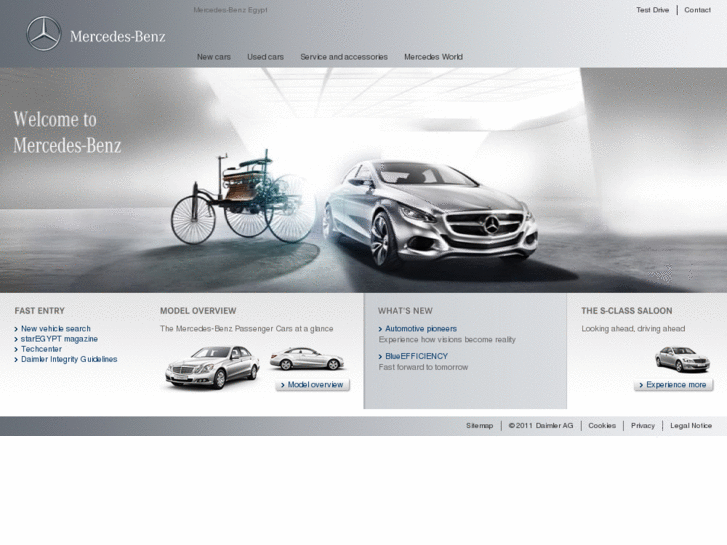Open the Legal Notice footer link
The image size is (727, 545).
point(691,425)
